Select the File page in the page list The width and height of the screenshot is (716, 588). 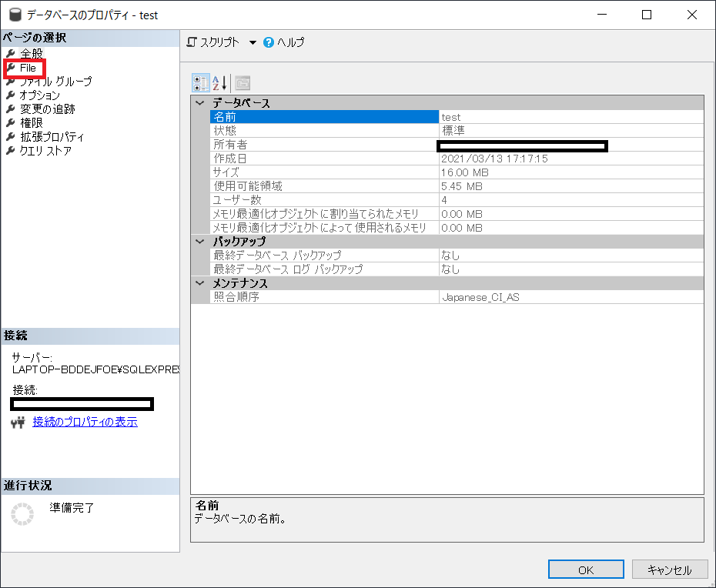pos(28,68)
